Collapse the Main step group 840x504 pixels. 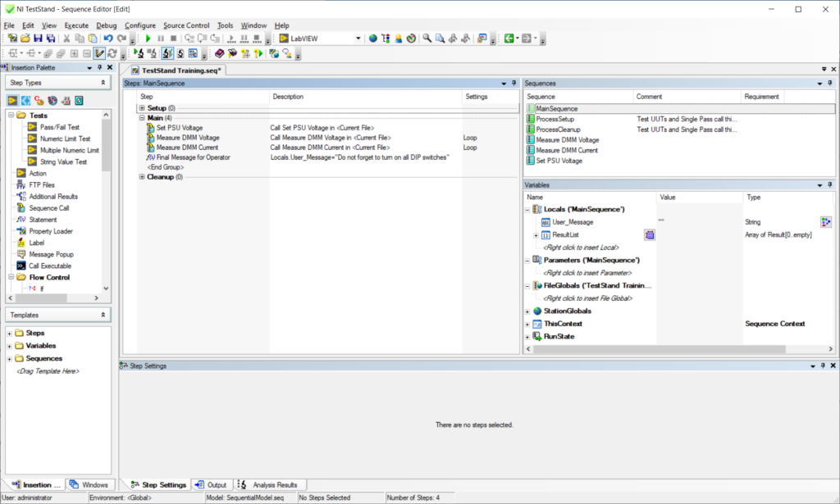142,118
